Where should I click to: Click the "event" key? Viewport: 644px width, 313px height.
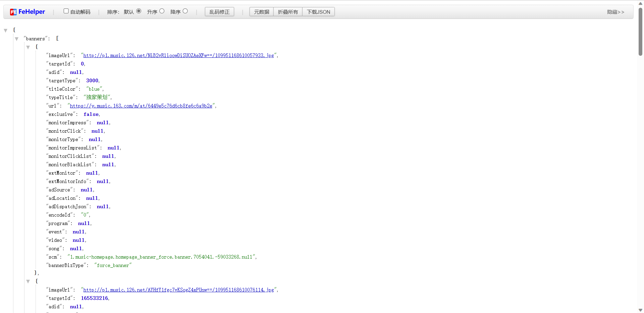[x=55, y=232]
